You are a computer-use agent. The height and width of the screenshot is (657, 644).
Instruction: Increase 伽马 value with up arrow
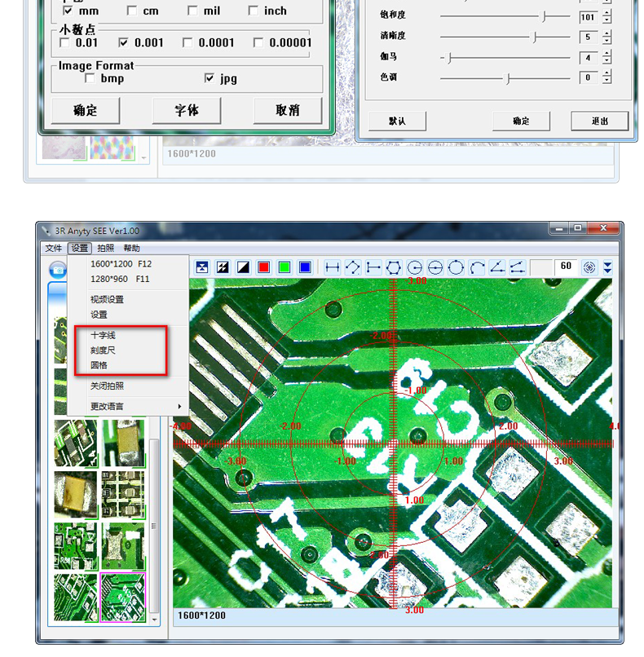pyautogui.click(x=607, y=54)
